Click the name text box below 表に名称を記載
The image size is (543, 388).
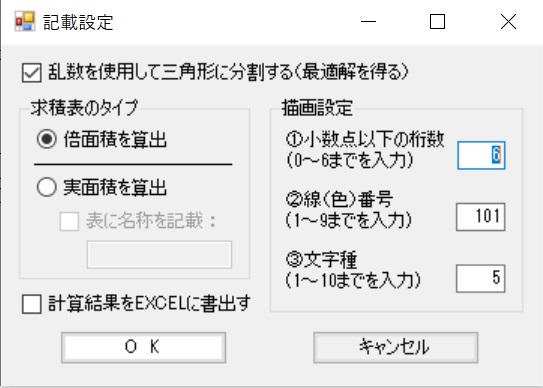(159, 255)
